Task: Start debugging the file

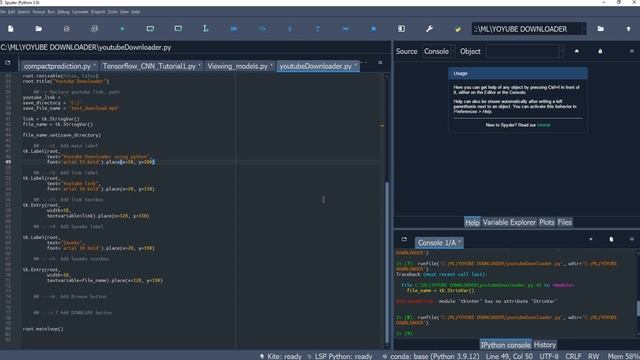Action: coord(234,29)
